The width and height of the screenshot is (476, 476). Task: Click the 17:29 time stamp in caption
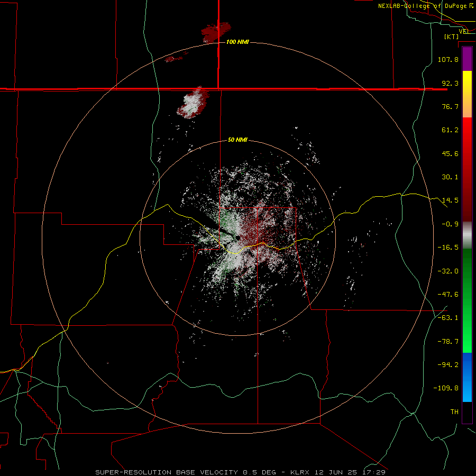tap(374, 472)
